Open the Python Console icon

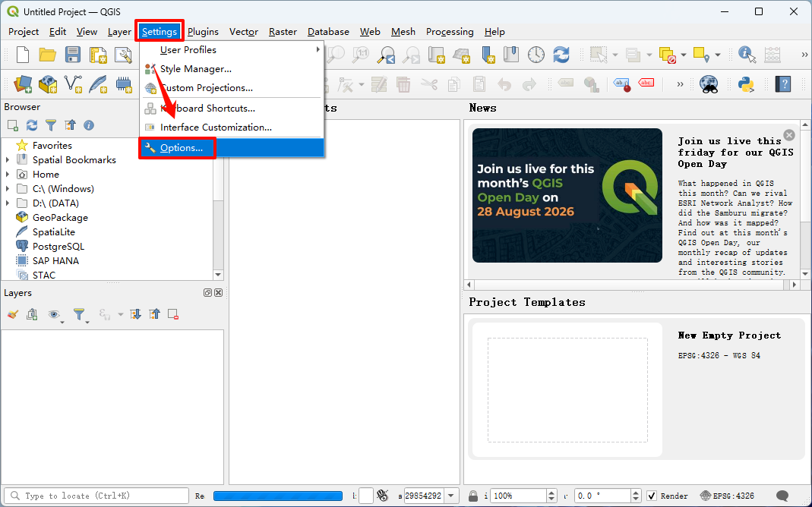746,83
